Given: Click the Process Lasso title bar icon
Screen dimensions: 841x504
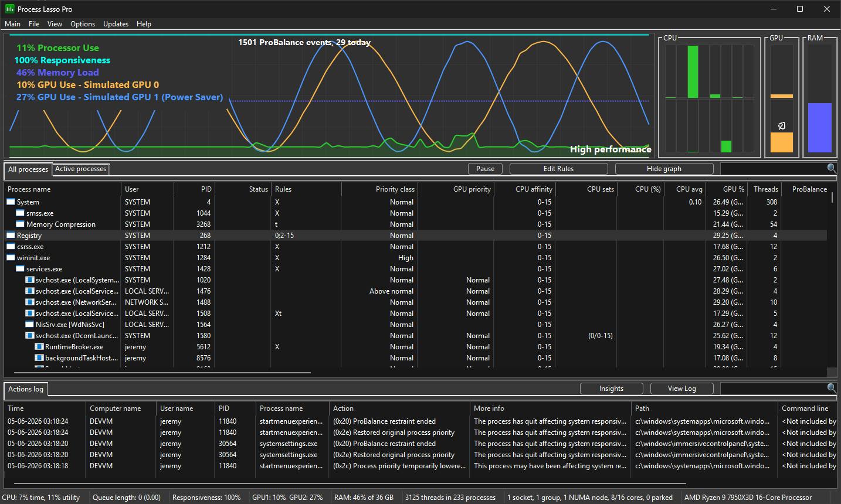Looking at the screenshot, I should [x=9, y=9].
